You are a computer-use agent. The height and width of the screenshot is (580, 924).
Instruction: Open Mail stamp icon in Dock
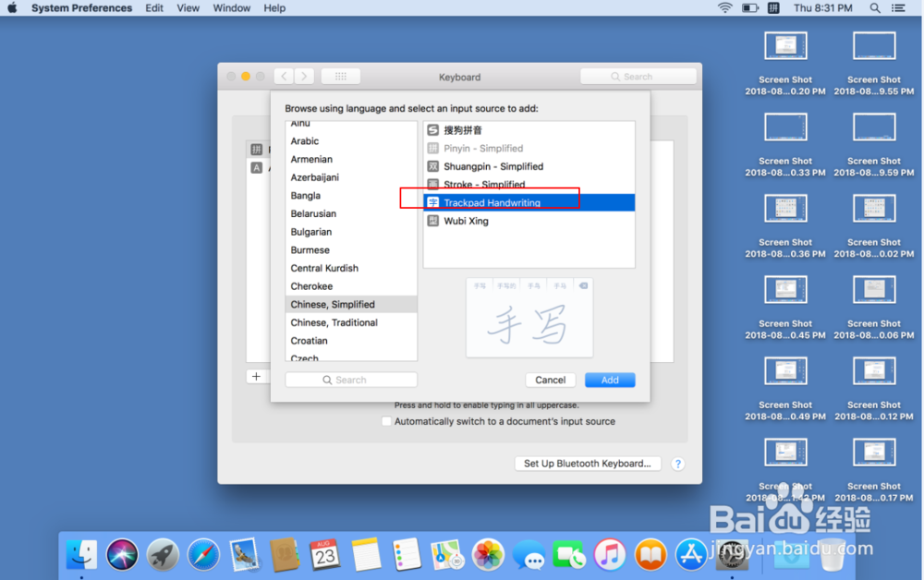(x=244, y=554)
